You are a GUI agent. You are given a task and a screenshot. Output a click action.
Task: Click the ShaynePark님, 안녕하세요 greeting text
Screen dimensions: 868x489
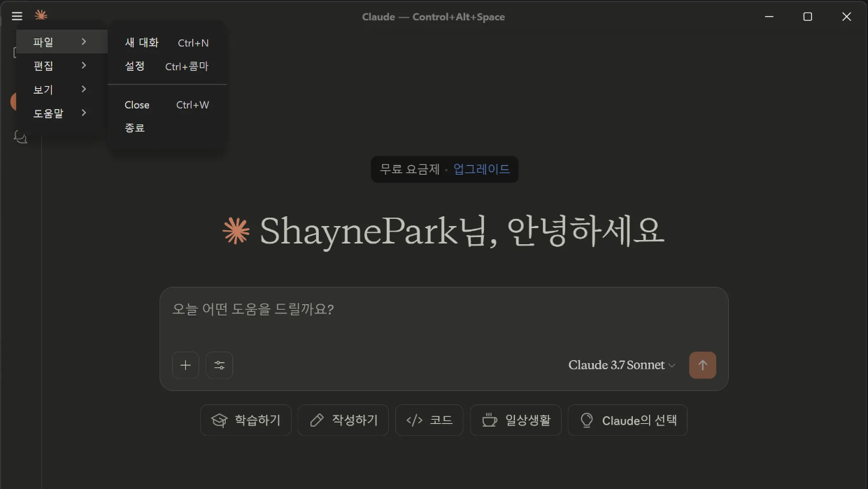(x=462, y=231)
